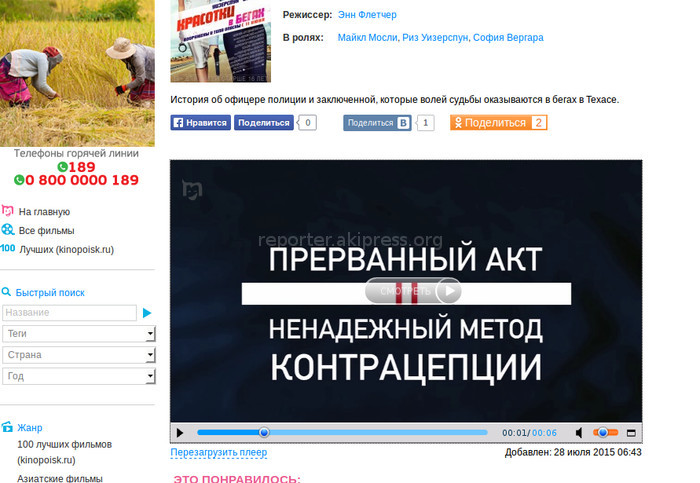Mute the player with the speaker icon
Viewport: 700px width, 483px height.
coord(579,433)
